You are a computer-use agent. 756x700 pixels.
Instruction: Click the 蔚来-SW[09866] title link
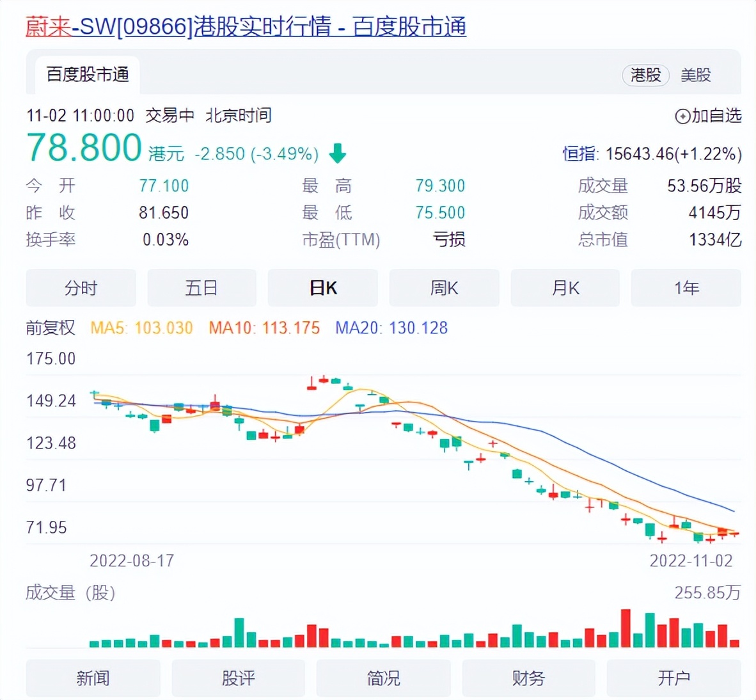pyautogui.click(x=102, y=28)
